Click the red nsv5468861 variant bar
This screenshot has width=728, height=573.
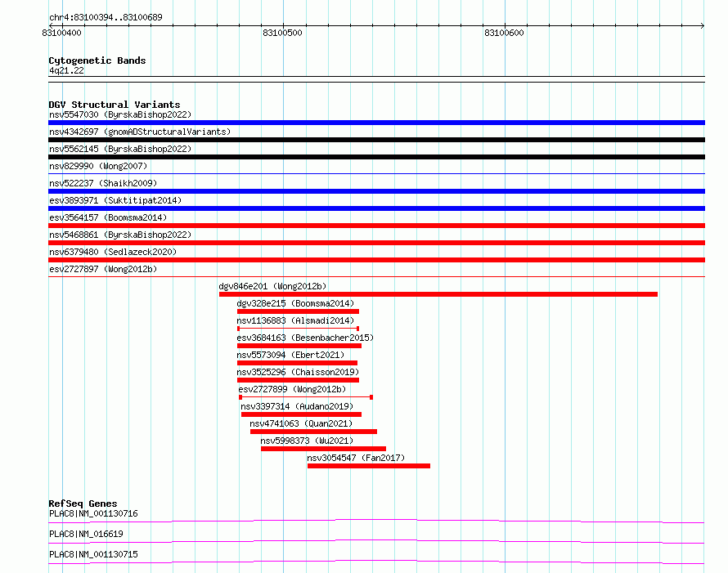pyautogui.click(x=376, y=243)
